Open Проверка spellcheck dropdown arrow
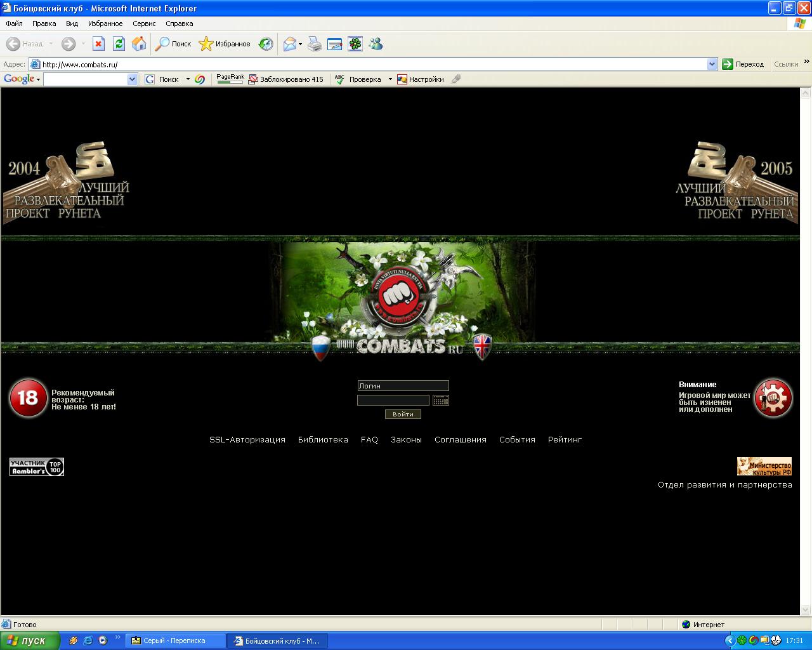Screen dimensions: 812x650 390,79
